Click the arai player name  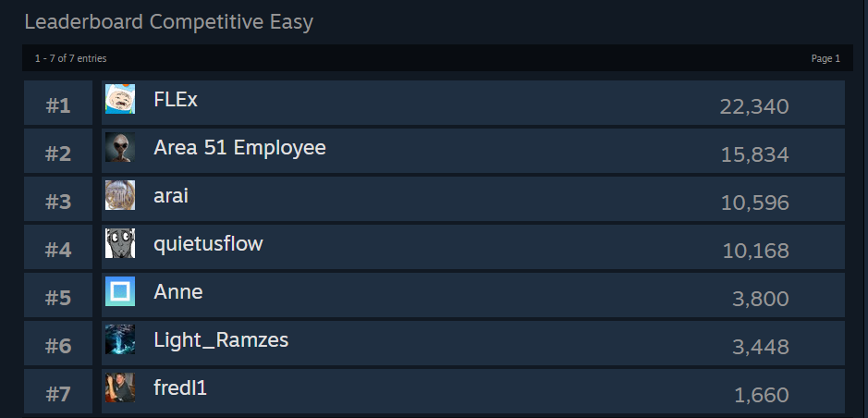click(x=171, y=196)
